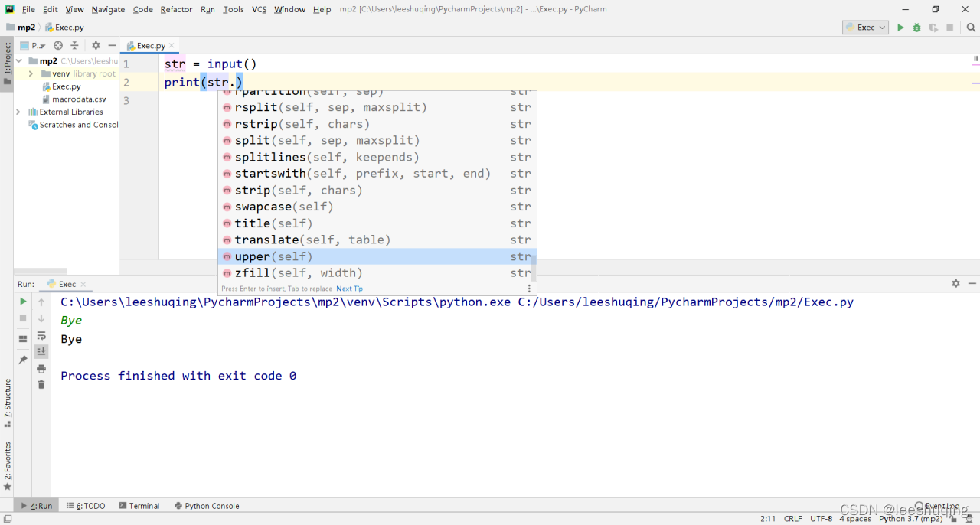The width and height of the screenshot is (980, 525).
Task: Open the Project view selector dropdown
Action: pyautogui.click(x=32, y=46)
